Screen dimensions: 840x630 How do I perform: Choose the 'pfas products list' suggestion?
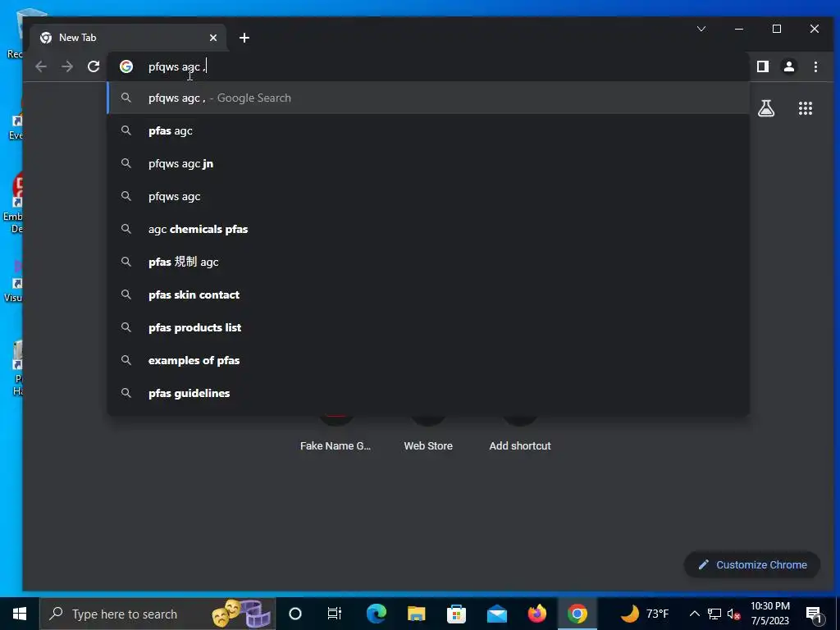pyautogui.click(x=428, y=327)
